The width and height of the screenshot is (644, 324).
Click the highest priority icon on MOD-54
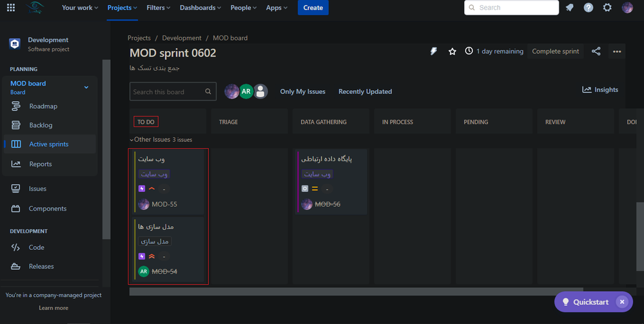point(151,256)
